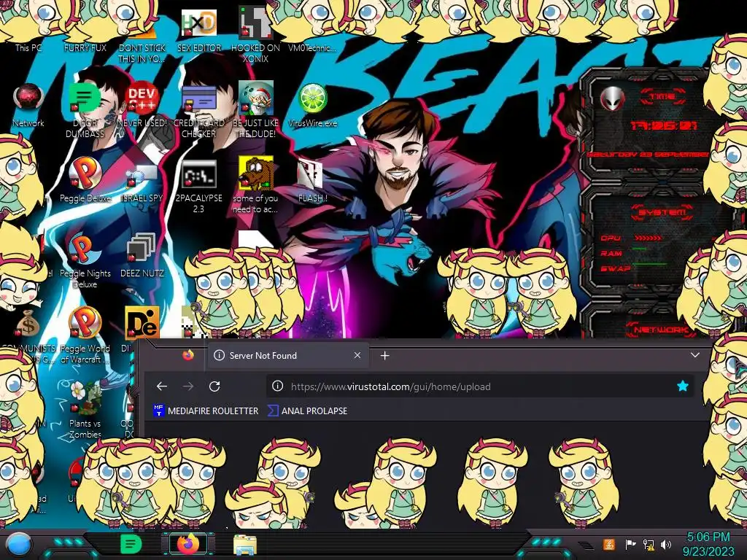The image size is (747, 560).
Task: Click the SWAP usage bar in widget
Action: pyautogui.click(x=649, y=263)
